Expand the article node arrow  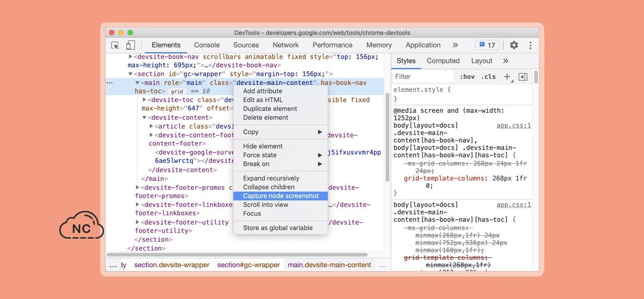click(151, 126)
